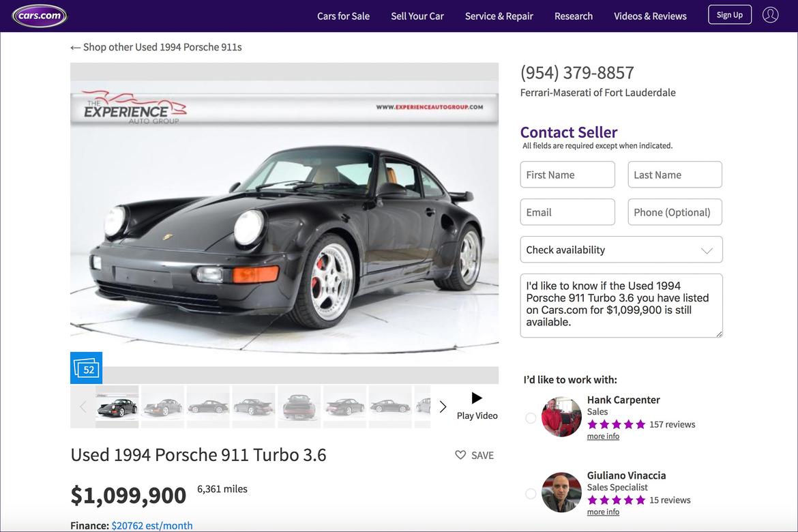This screenshot has height=532, width=798.
Task: Click the Play Video triangle
Action: pyautogui.click(x=476, y=398)
